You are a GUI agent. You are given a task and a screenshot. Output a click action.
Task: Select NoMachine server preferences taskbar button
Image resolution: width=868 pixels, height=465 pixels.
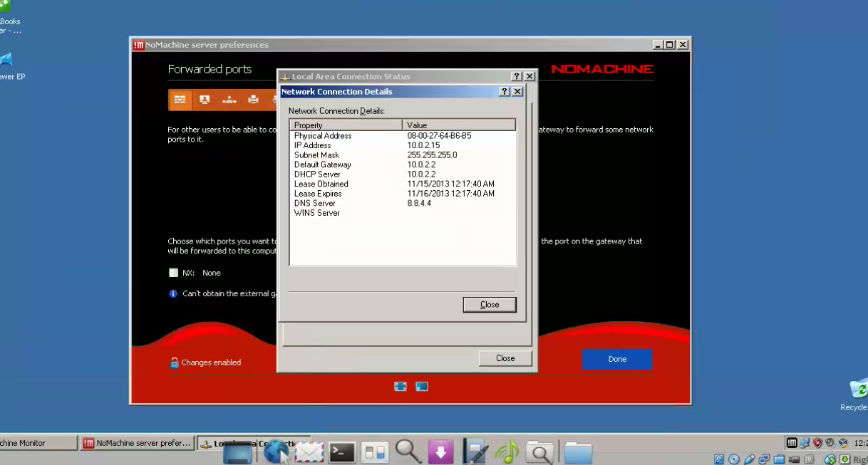click(137, 443)
